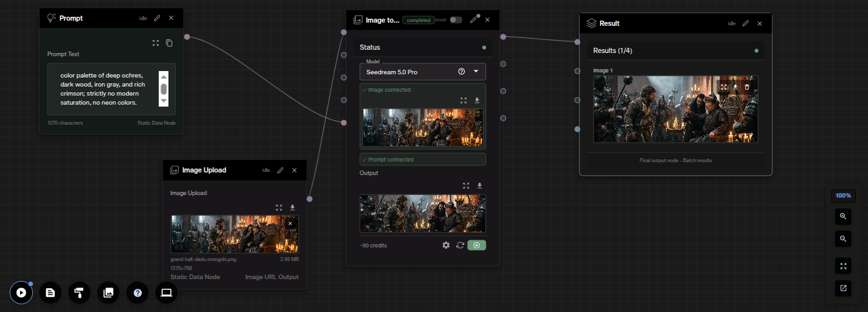This screenshot has height=312, width=868.
Task: Open the Output image thumbnail
Action: pos(423,213)
